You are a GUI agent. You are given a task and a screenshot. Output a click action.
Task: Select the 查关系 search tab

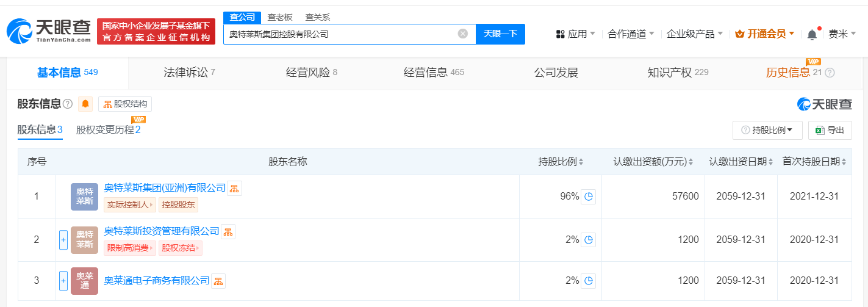pyautogui.click(x=317, y=17)
